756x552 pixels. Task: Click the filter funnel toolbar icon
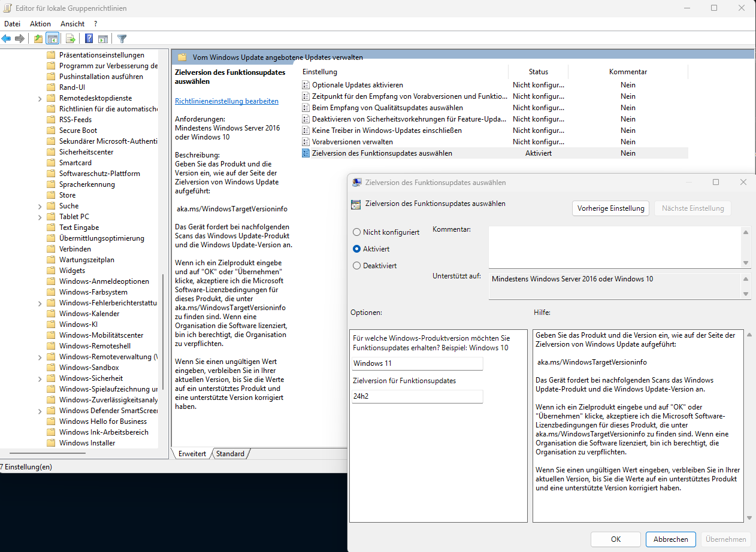click(x=122, y=39)
